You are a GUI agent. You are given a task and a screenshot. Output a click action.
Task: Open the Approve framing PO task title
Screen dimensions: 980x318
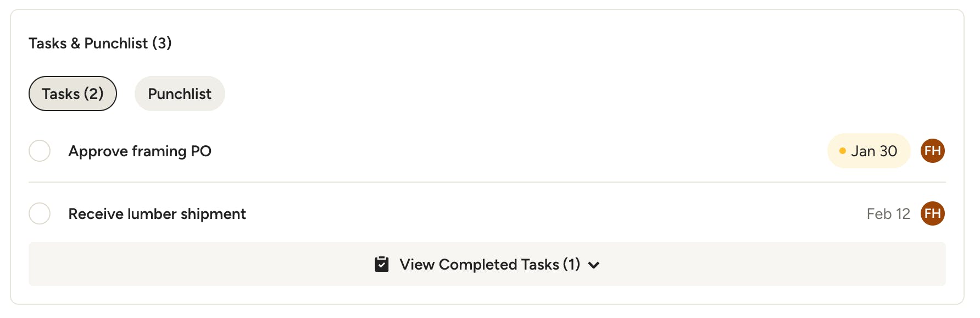coord(140,151)
